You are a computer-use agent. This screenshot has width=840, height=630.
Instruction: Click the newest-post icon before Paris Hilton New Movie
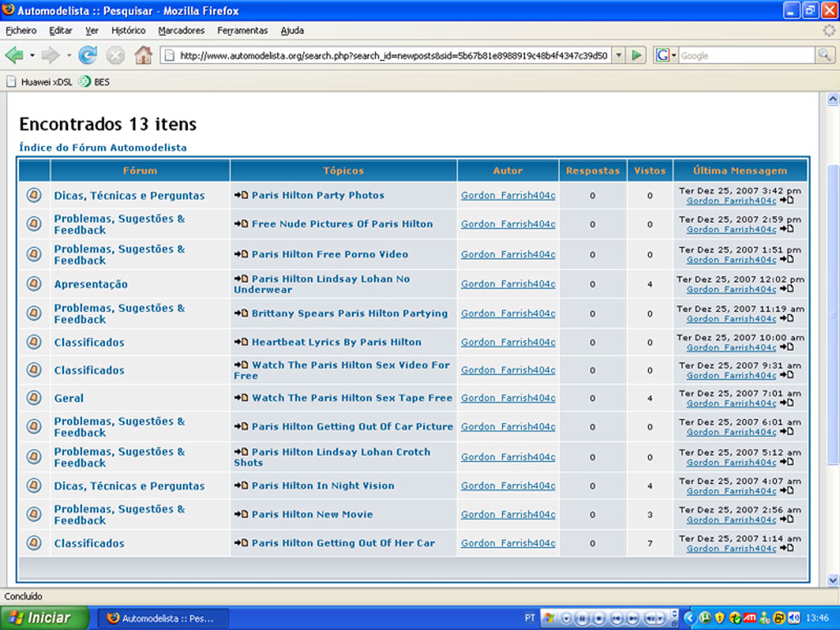point(241,514)
